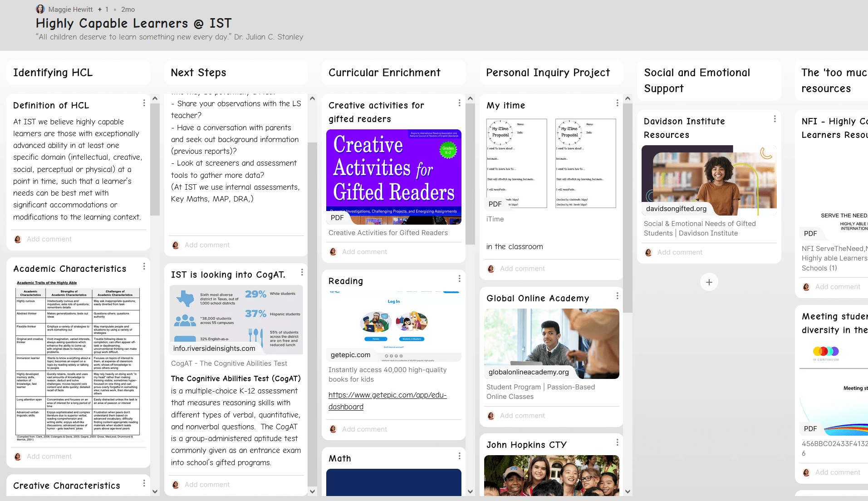Open menu for IST is looking into CogAT post

(302, 272)
